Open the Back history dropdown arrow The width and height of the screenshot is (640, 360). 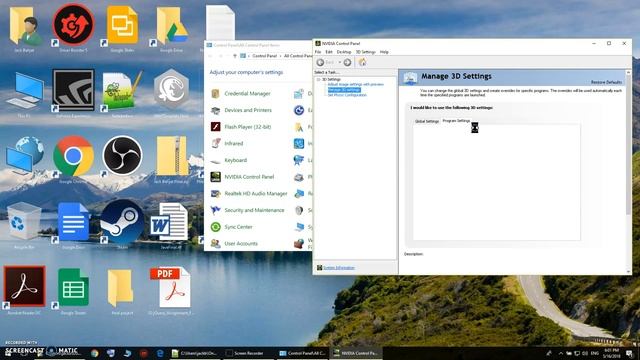coord(340,62)
